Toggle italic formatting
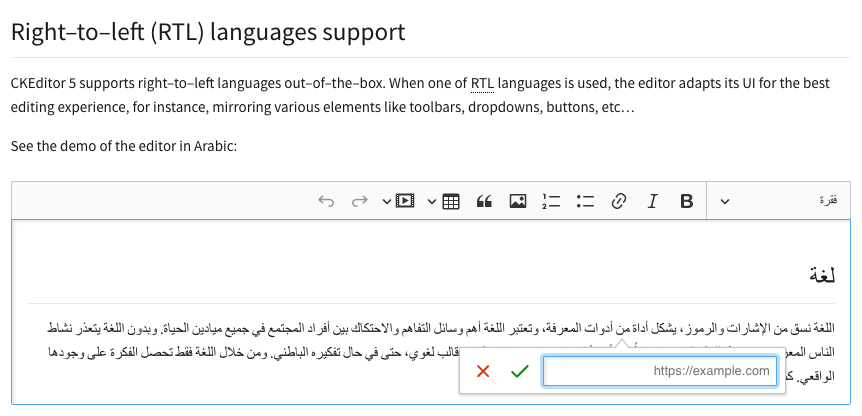Viewport: 862px width, 416px height. click(653, 201)
